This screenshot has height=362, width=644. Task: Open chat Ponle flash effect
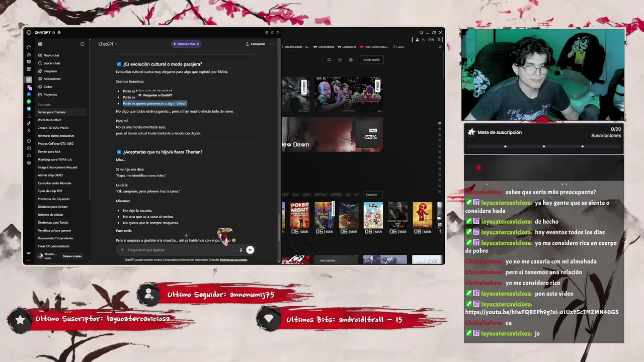click(x=49, y=120)
